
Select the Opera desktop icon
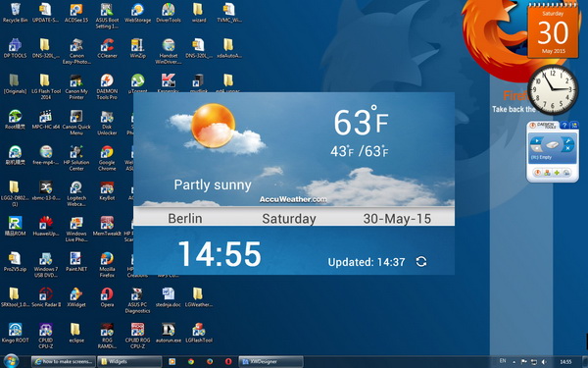[107, 297]
